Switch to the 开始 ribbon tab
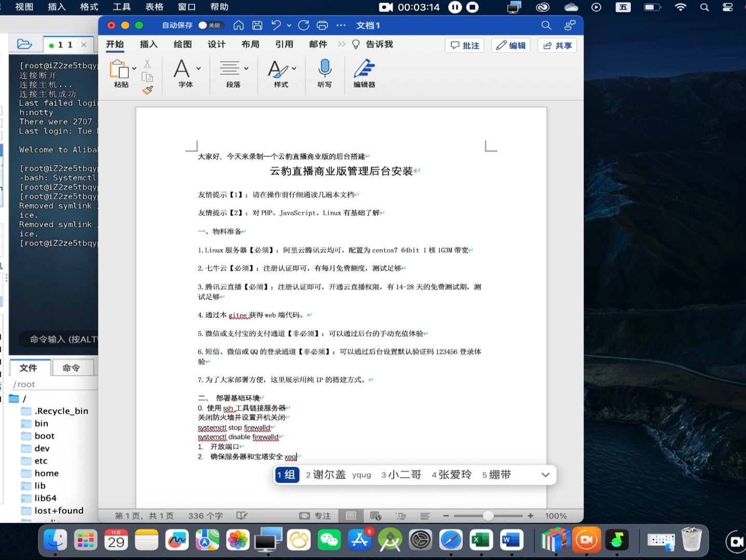 (115, 44)
